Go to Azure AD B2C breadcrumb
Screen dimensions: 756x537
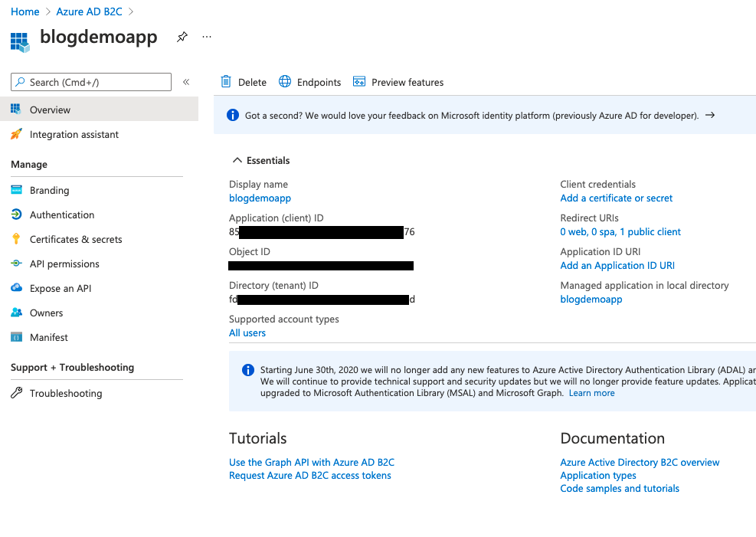pos(89,11)
